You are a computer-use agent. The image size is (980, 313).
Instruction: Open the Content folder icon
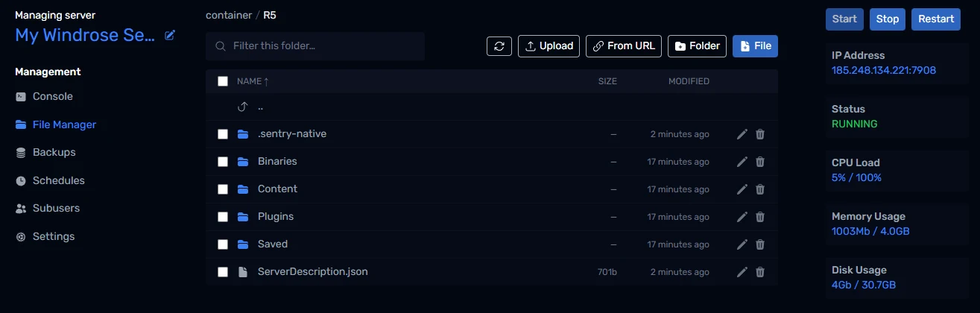tap(242, 189)
